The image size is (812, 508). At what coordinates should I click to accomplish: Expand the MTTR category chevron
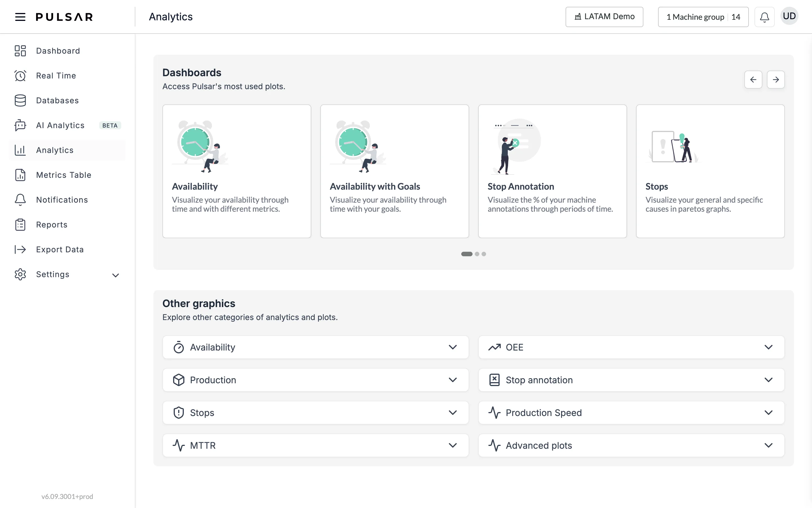(x=453, y=445)
